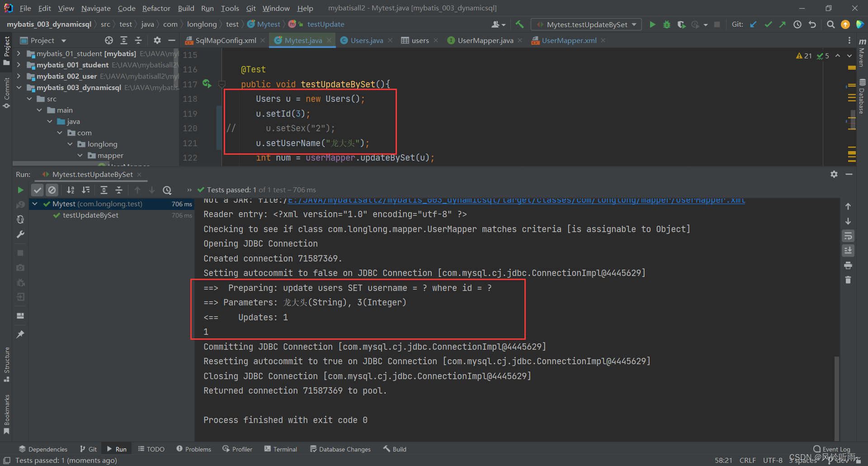The image size is (868, 466).
Task: Toggle scroll to end in console
Action: click(x=848, y=251)
